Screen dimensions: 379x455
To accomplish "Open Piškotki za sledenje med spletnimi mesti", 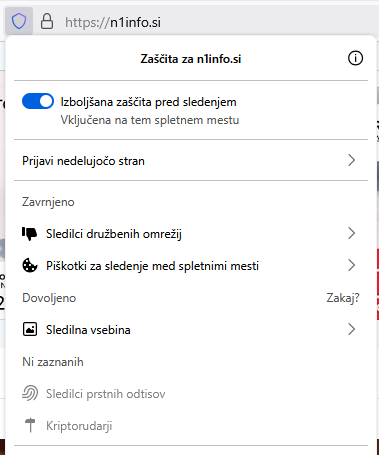I will (191, 266).
